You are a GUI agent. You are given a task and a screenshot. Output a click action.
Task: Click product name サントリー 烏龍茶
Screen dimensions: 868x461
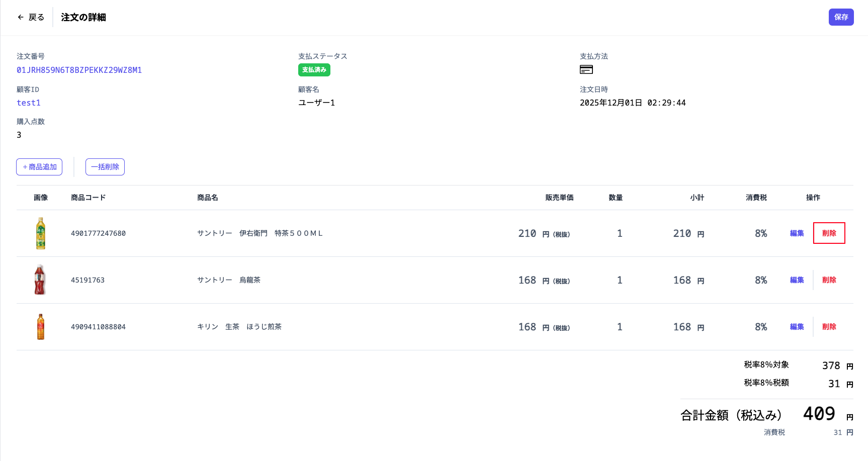[229, 280]
